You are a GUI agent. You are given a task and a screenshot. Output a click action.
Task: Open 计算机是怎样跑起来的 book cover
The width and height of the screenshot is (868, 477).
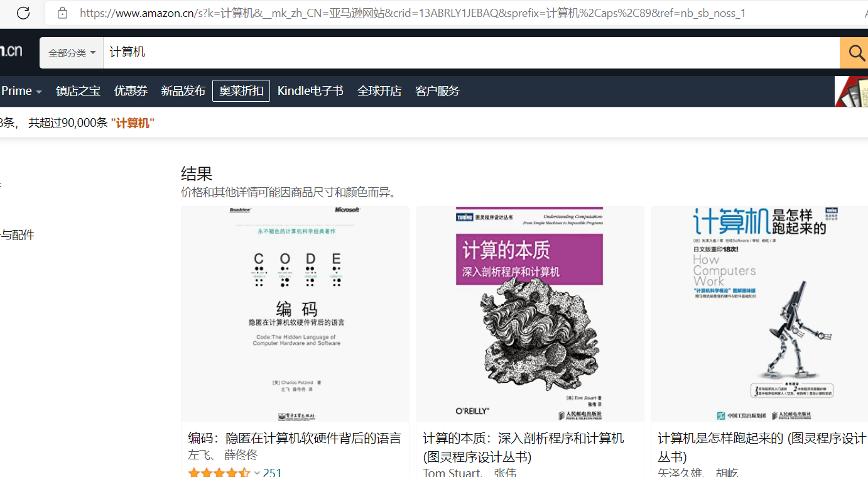pyautogui.click(x=759, y=314)
